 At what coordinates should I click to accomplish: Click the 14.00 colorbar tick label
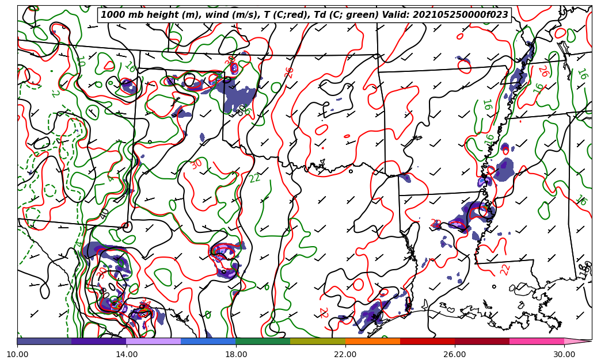[x=127, y=354]
